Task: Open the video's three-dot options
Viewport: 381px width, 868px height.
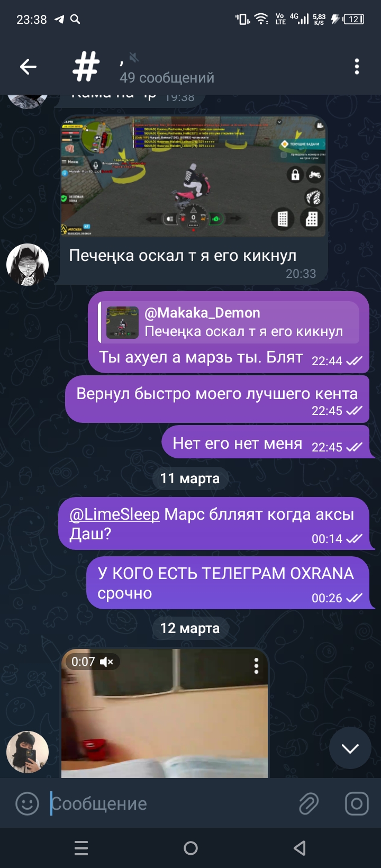Action: [256, 666]
